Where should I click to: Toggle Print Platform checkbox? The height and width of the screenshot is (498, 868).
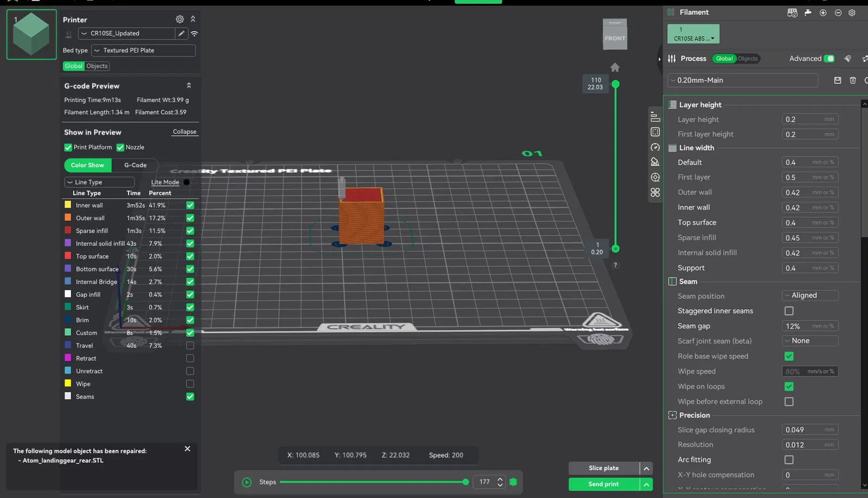(68, 148)
